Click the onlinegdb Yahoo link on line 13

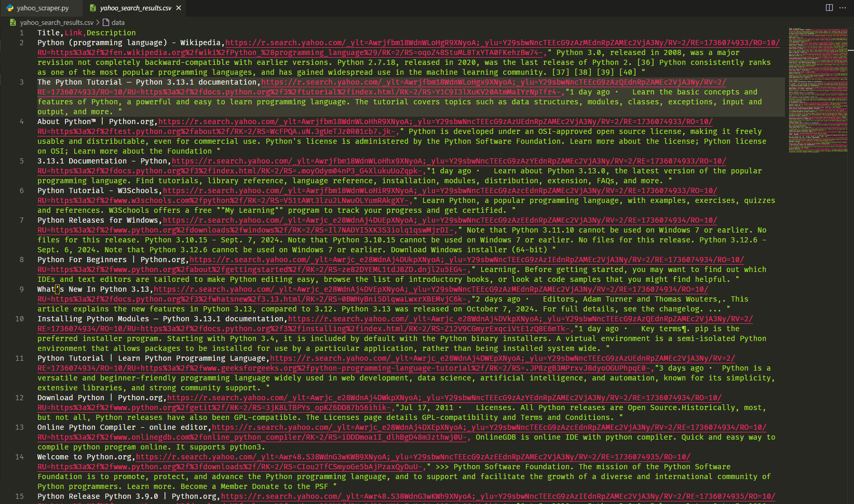click(x=489, y=428)
